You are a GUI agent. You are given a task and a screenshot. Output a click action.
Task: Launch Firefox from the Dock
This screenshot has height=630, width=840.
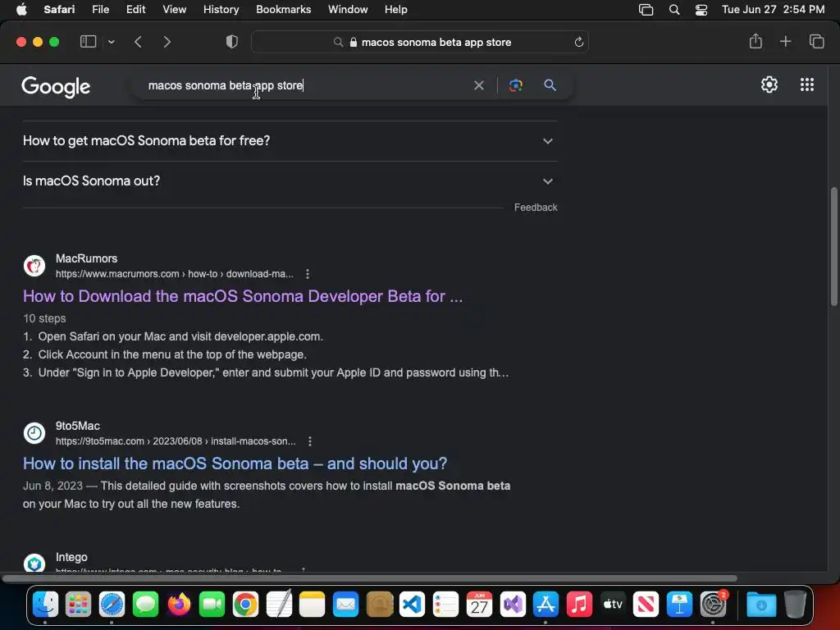point(179,605)
